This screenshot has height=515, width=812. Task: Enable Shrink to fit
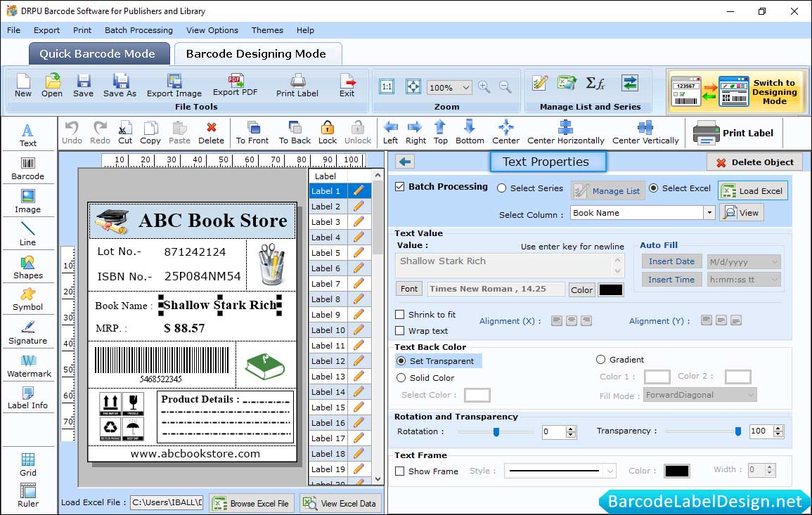coord(400,314)
